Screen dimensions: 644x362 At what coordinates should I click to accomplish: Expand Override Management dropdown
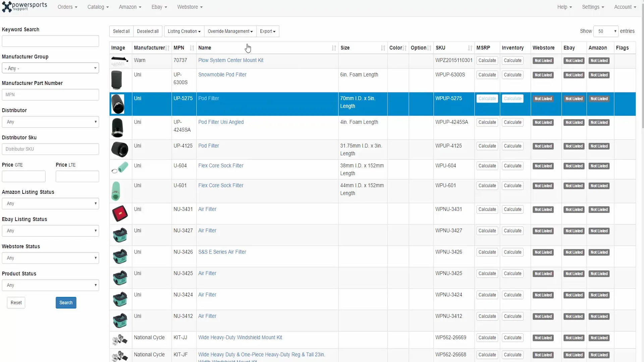[x=230, y=31]
